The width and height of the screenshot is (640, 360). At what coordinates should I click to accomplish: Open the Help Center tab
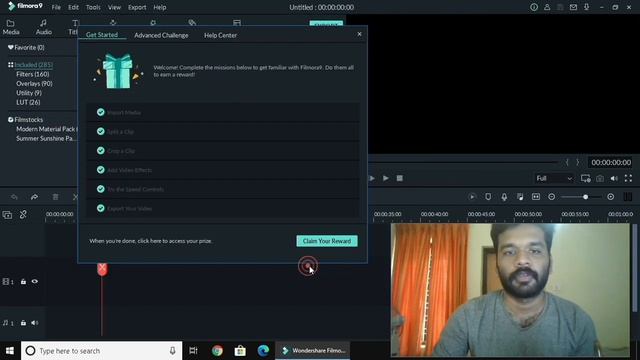coord(220,35)
